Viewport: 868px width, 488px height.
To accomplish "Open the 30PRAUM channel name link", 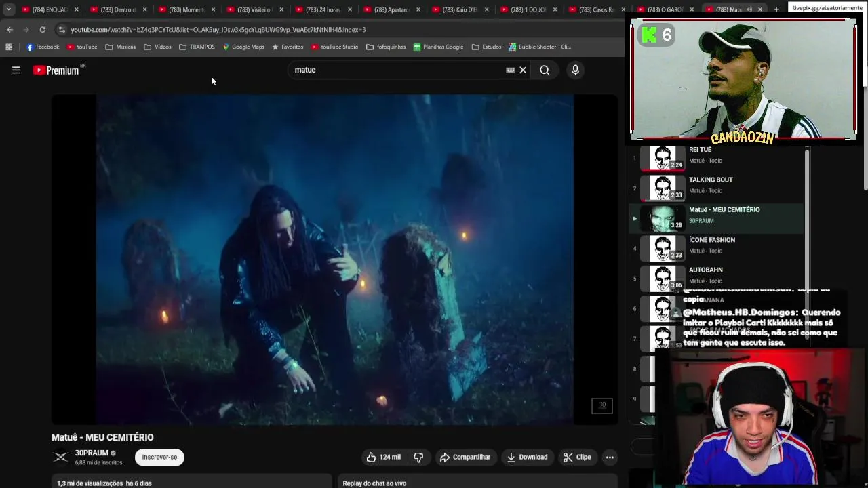I will 92,453.
